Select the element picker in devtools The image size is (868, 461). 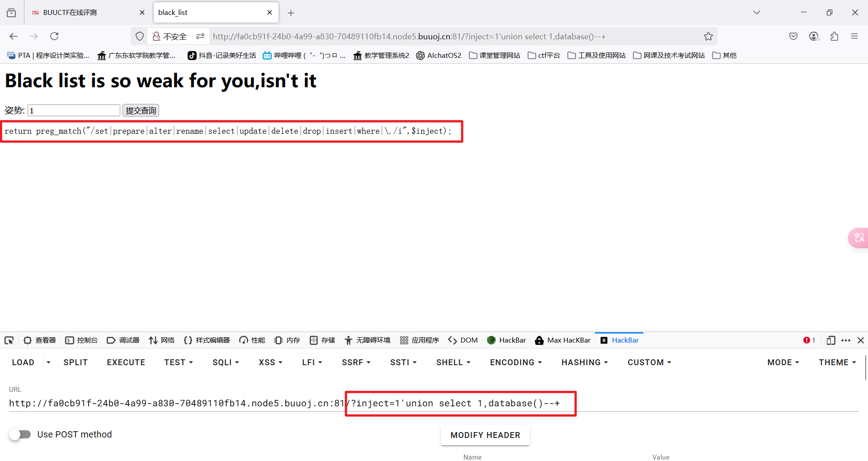pos(9,340)
